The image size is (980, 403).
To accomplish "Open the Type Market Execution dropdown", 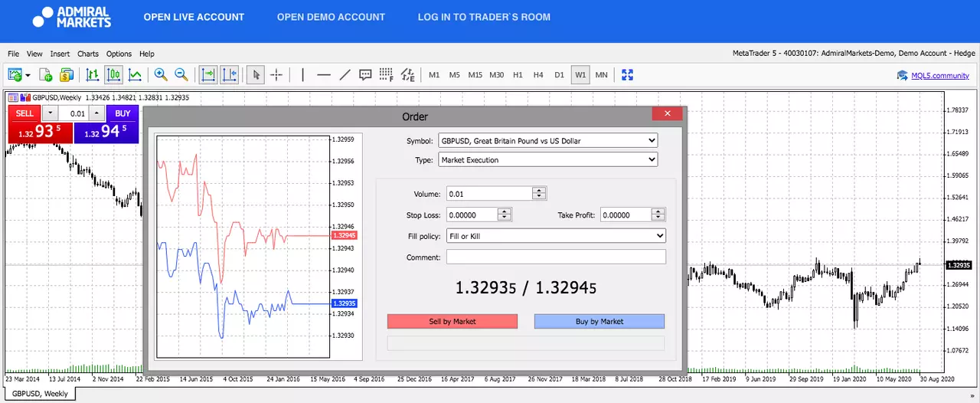I will pyautogui.click(x=548, y=160).
